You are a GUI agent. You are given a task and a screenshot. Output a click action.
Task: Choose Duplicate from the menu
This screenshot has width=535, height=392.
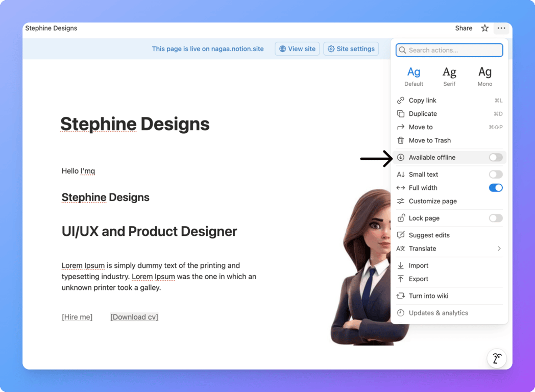tap(449, 114)
